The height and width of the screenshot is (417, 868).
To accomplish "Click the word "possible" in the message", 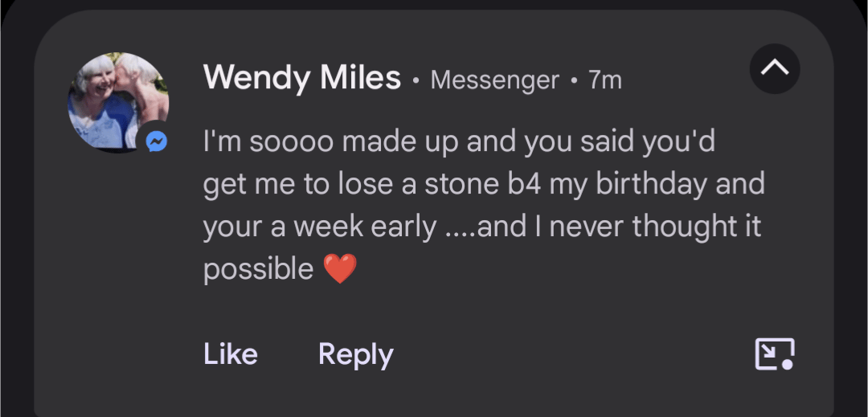I will coord(258,269).
